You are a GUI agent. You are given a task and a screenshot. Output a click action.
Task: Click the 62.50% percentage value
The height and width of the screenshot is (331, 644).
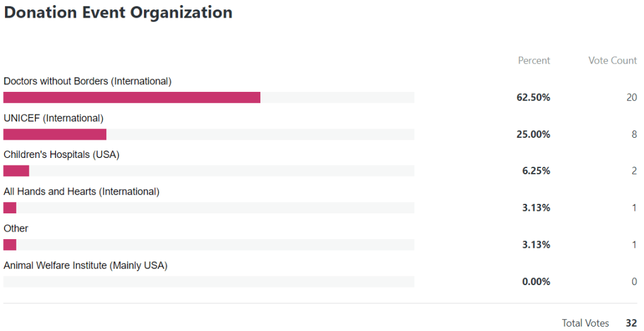[x=533, y=98]
